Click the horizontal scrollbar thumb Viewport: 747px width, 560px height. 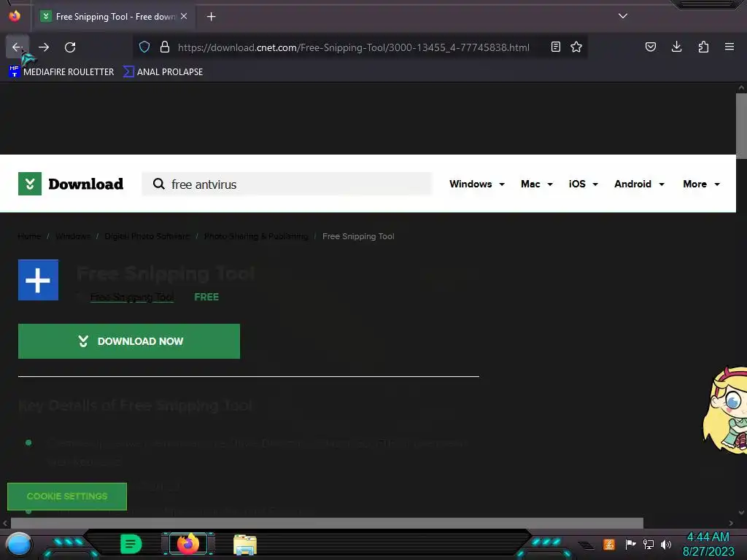click(x=327, y=523)
